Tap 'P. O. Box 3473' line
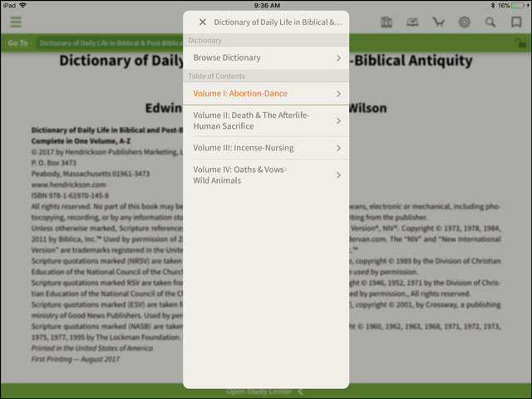 click(53, 163)
